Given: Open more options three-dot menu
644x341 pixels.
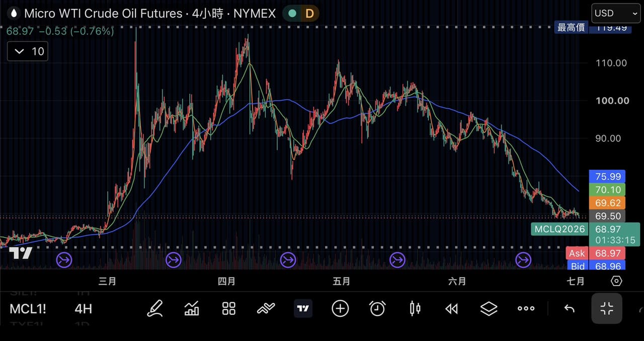Looking at the screenshot, I should click(526, 309).
